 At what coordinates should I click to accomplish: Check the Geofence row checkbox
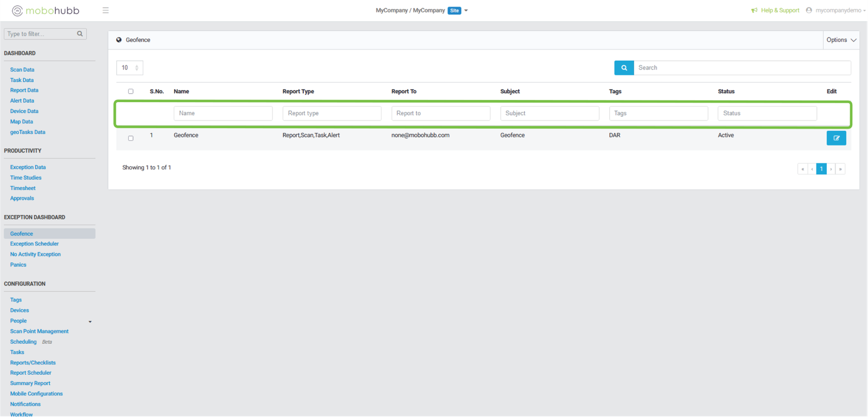point(131,138)
